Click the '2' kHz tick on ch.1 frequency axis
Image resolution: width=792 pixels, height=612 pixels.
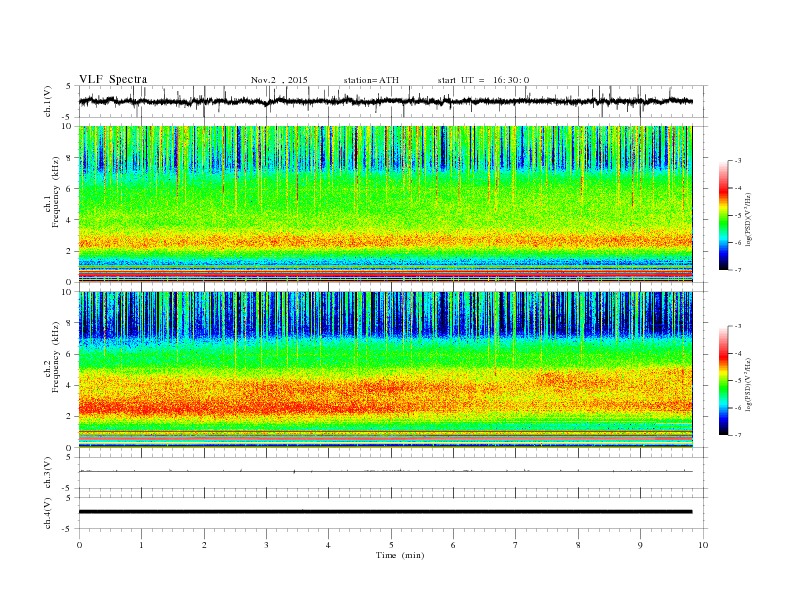(x=70, y=251)
